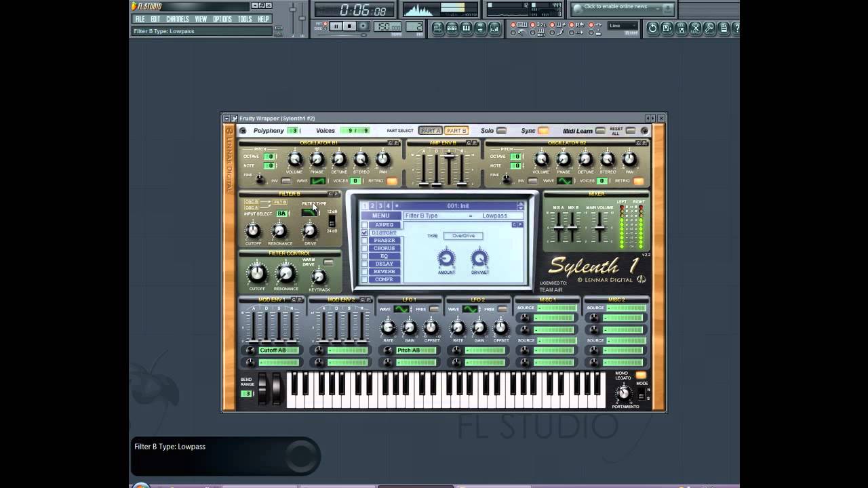Open the Cutoff AB destination selector
Viewport: 868px width, 488px height.
point(279,350)
